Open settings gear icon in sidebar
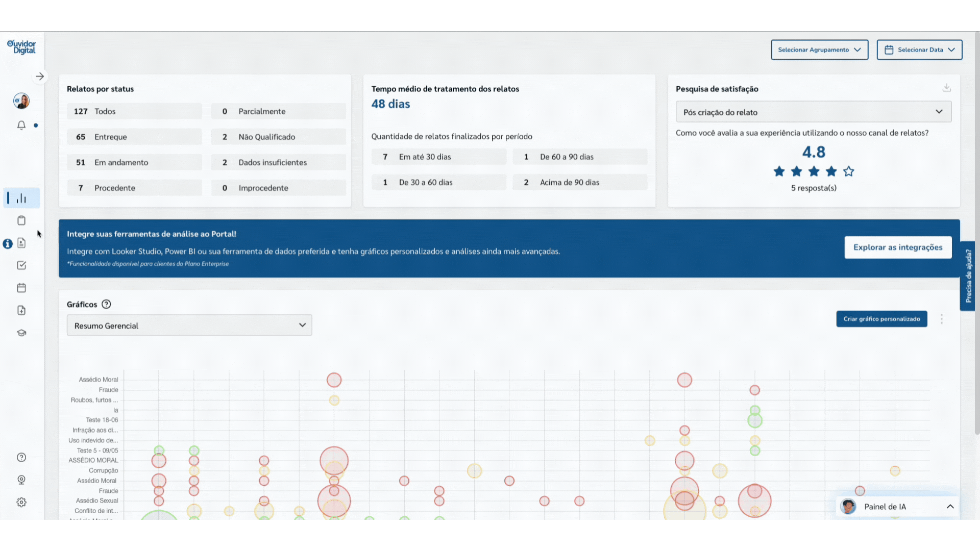Viewport: 980px width, 551px height. click(21, 502)
